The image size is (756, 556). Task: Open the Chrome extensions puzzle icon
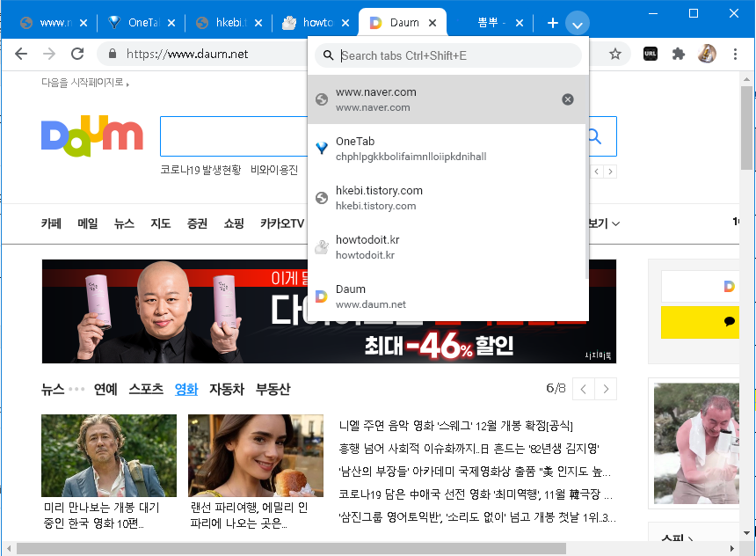(x=678, y=54)
